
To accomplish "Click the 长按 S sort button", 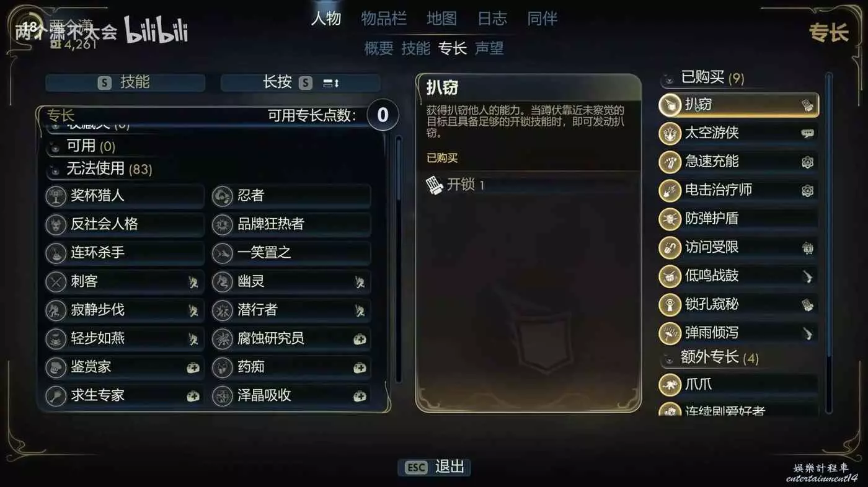I will [301, 82].
